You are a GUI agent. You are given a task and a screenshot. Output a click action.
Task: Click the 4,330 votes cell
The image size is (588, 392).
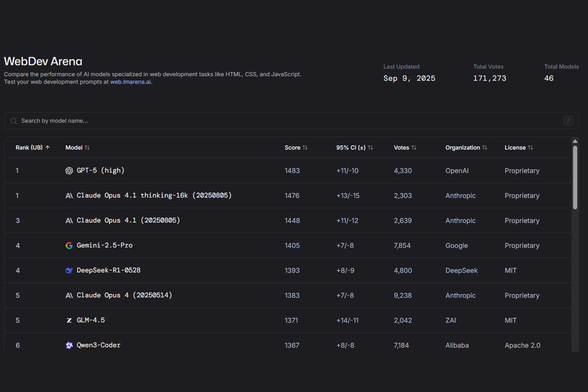(x=403, y=170)
